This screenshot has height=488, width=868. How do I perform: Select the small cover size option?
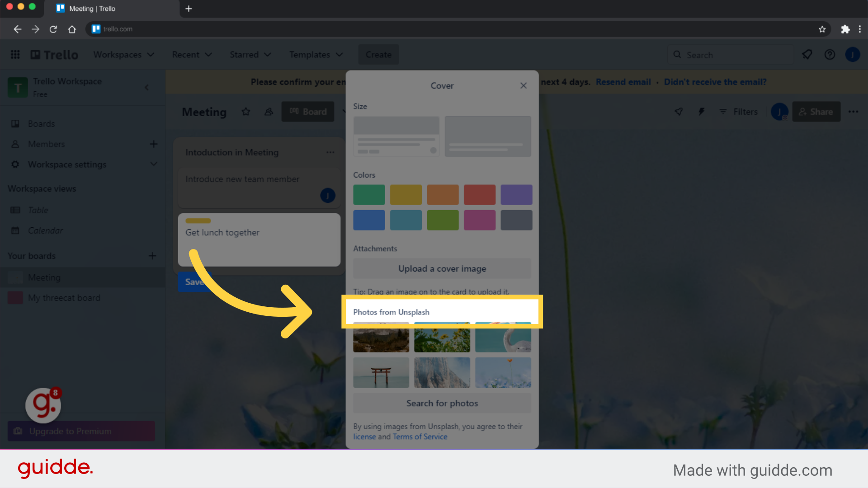pos(396,136)
